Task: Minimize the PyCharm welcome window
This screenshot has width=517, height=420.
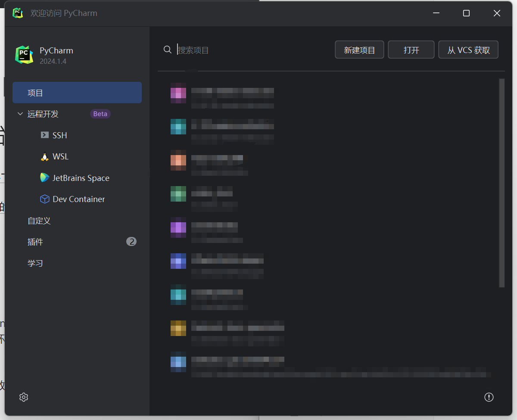Action: click(436, 13)
